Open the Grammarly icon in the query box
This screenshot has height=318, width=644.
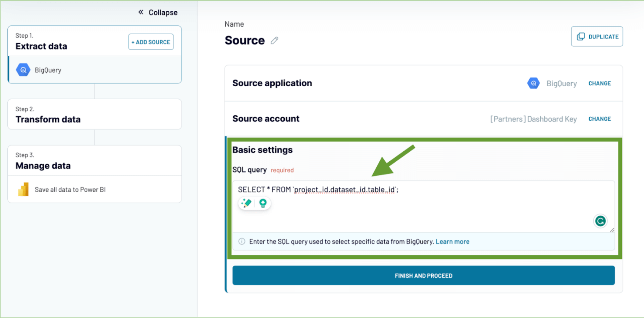tap(600, 221)
